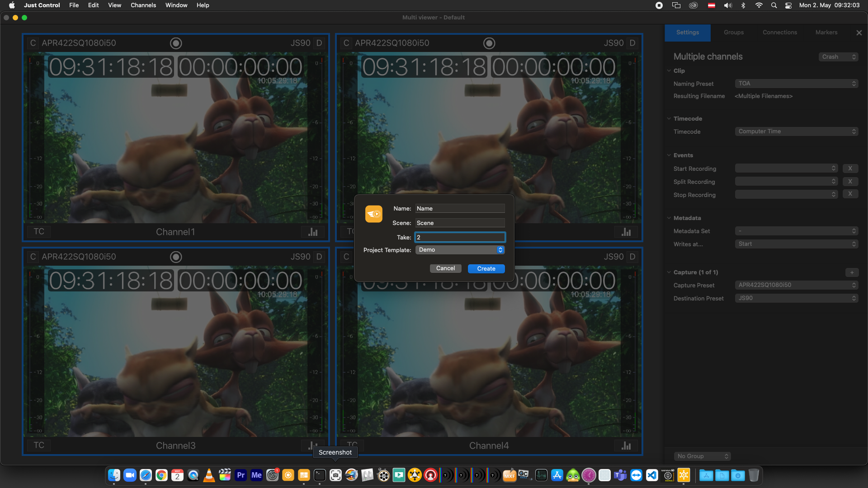
Task: Collapse the Events section
Action: coord(669,155)
